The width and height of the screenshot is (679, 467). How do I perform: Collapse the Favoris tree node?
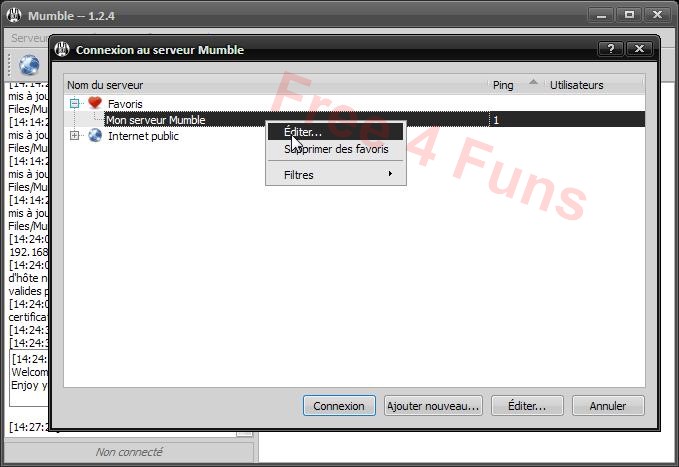[74, 103]
